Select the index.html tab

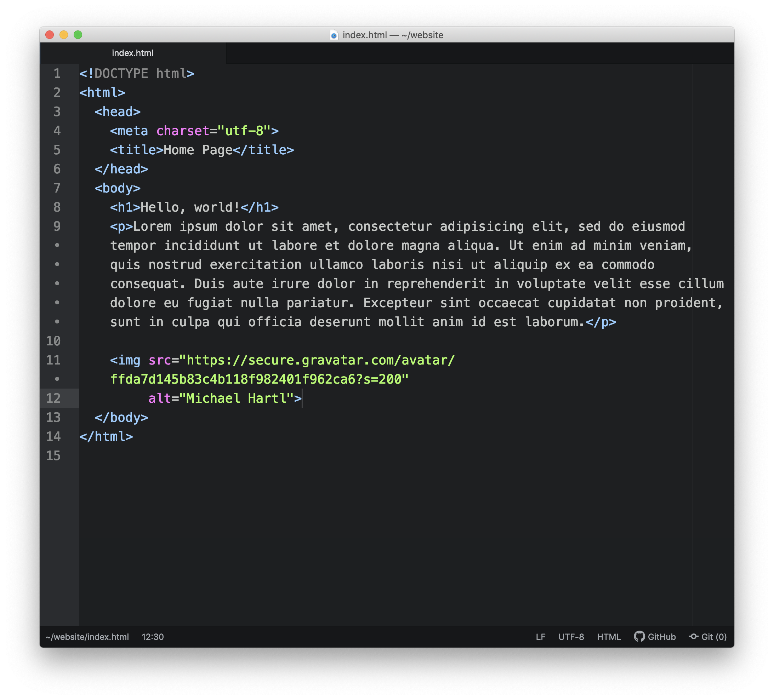(132, 53)
